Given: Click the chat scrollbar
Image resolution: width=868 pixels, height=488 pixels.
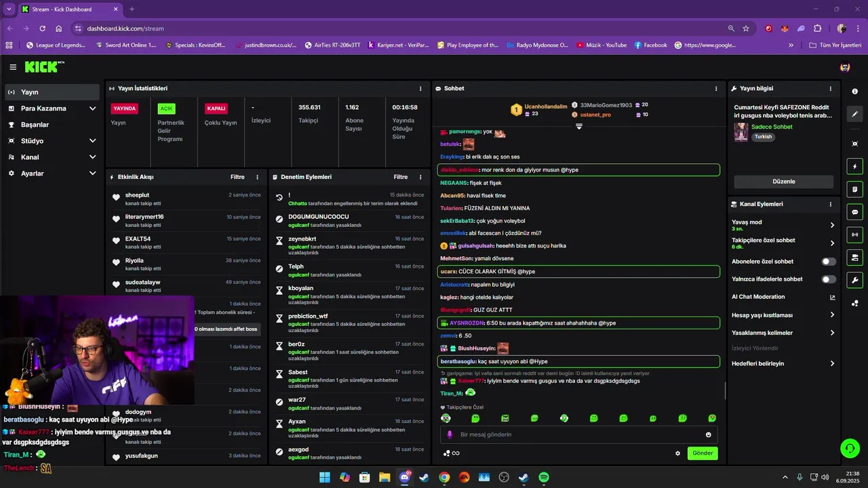Looking at the screenshot, I should pyautogui.click(x=725, y=391).
